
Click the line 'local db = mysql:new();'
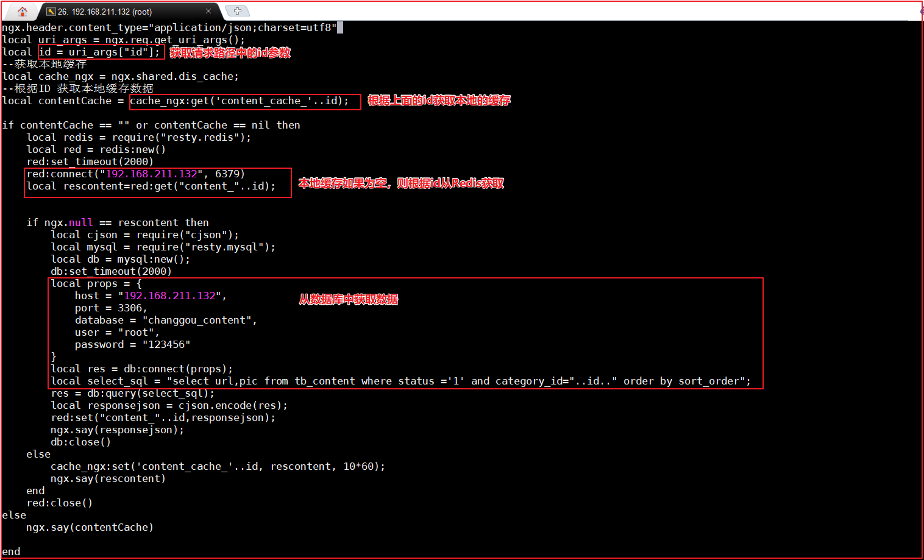coord(121,259)
